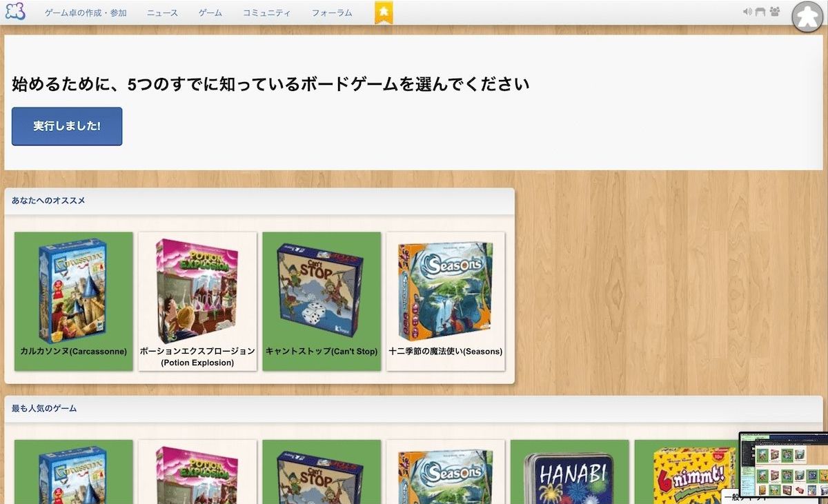
Task: Select the Hanabi game card
Action: (570, 472)
